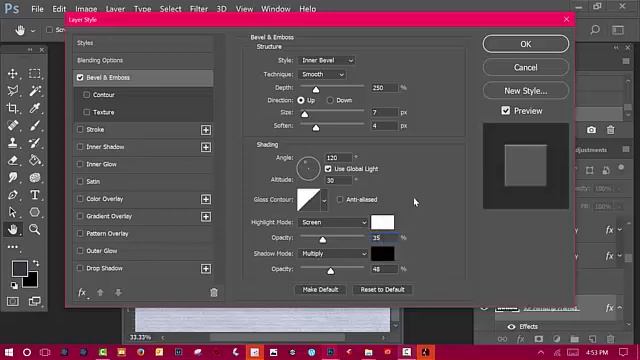This screenshot has height=360, width=640.
Task: Click the New Style... button
Action: (526, 91)
